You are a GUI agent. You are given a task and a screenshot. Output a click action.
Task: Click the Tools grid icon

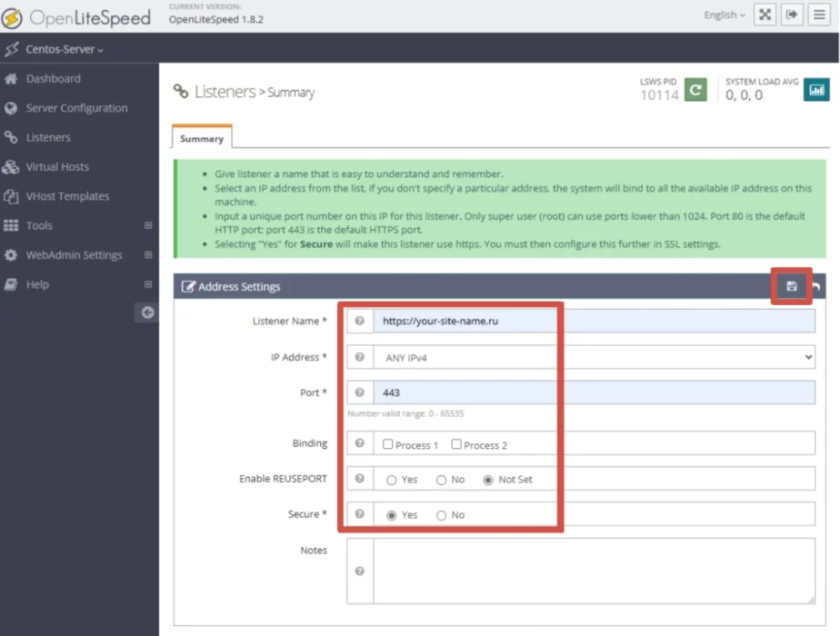coord(11,225)
